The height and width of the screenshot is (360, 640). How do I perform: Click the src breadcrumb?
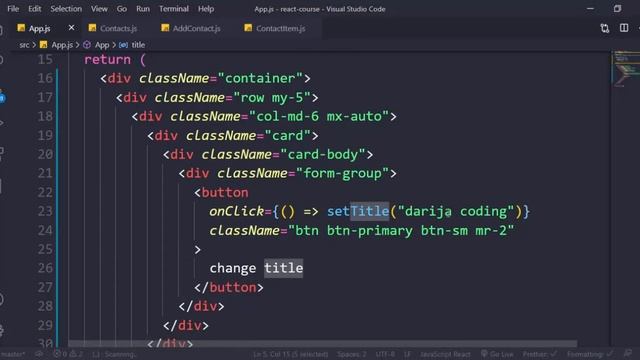coord(24,45)
